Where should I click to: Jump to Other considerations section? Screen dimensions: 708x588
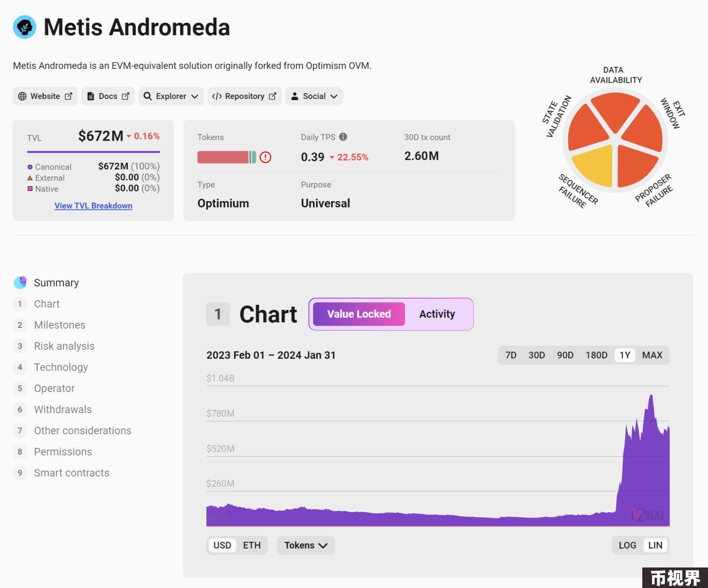83,430
